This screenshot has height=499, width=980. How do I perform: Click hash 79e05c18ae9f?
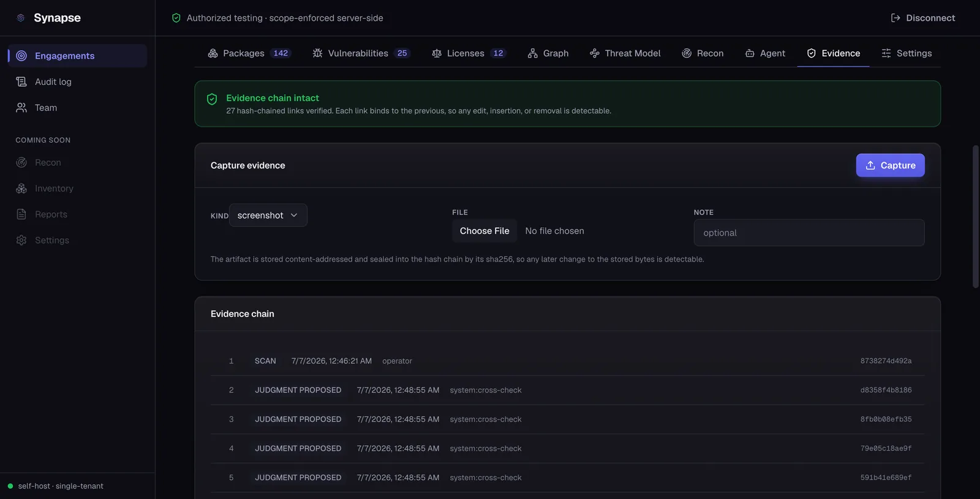point(886,449)
